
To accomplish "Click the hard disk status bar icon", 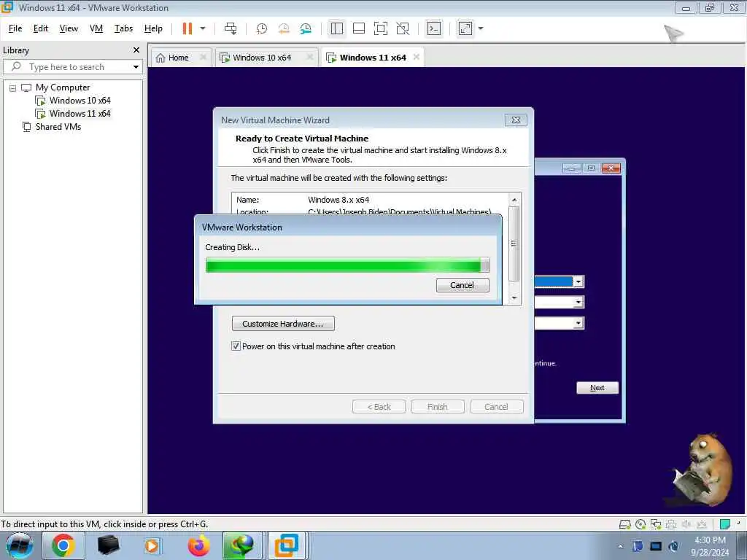I will [624, 524].
